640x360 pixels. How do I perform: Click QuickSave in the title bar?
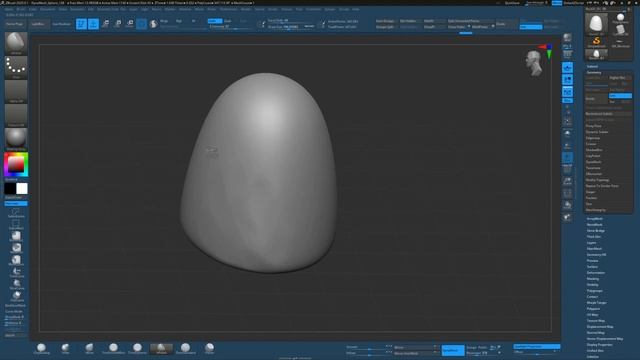pos(512,3)
